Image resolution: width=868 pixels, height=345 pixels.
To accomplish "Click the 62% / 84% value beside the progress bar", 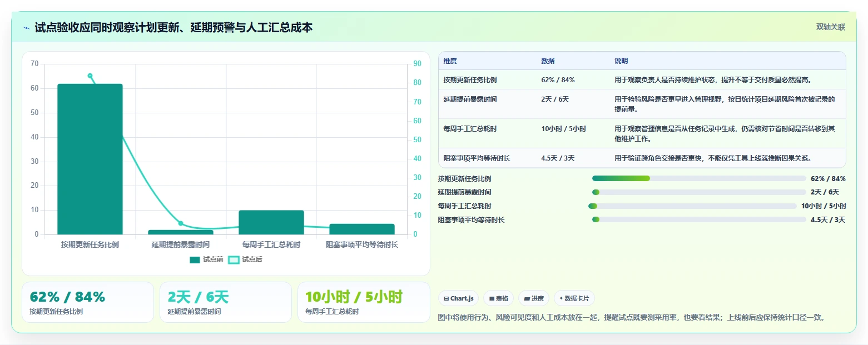I will click(x=828, y=179).
